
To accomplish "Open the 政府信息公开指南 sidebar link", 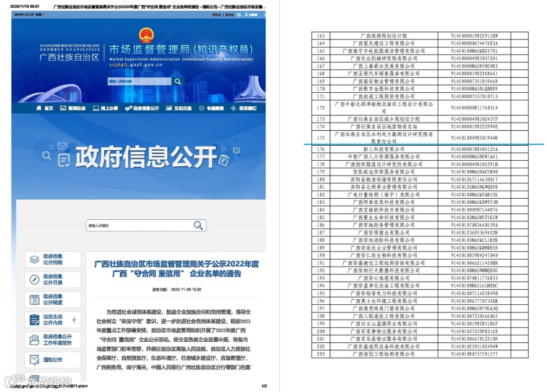I will tap(52, 259).
